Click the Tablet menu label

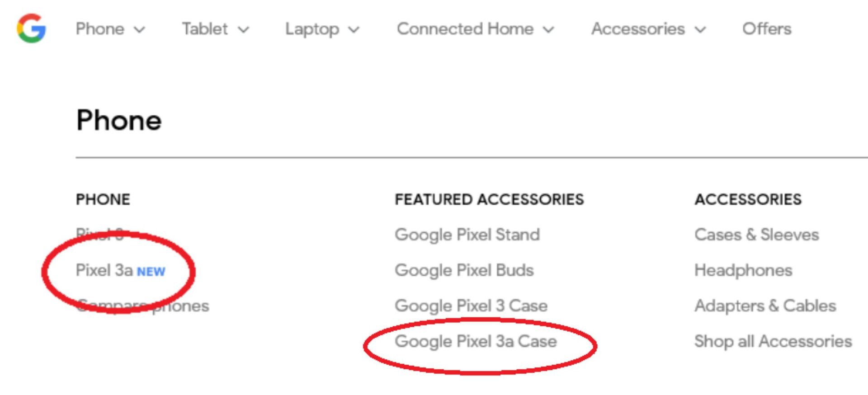pos(205,29)
